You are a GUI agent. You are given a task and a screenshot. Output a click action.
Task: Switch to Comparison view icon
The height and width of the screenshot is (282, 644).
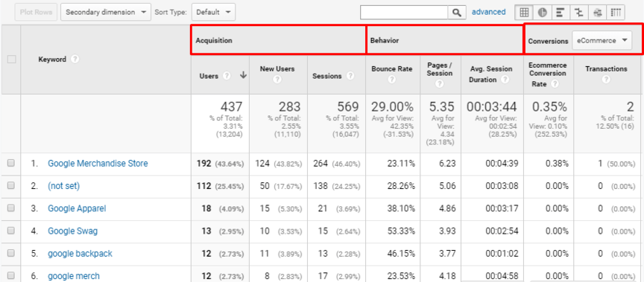tap(578, 13)
